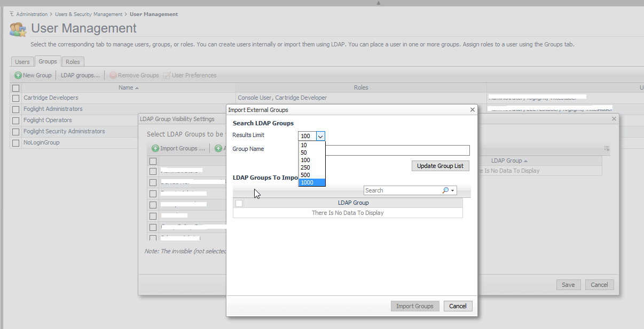
Task: Check the NoLoginGroup checkbox
Action: click(x=15, y=142)
